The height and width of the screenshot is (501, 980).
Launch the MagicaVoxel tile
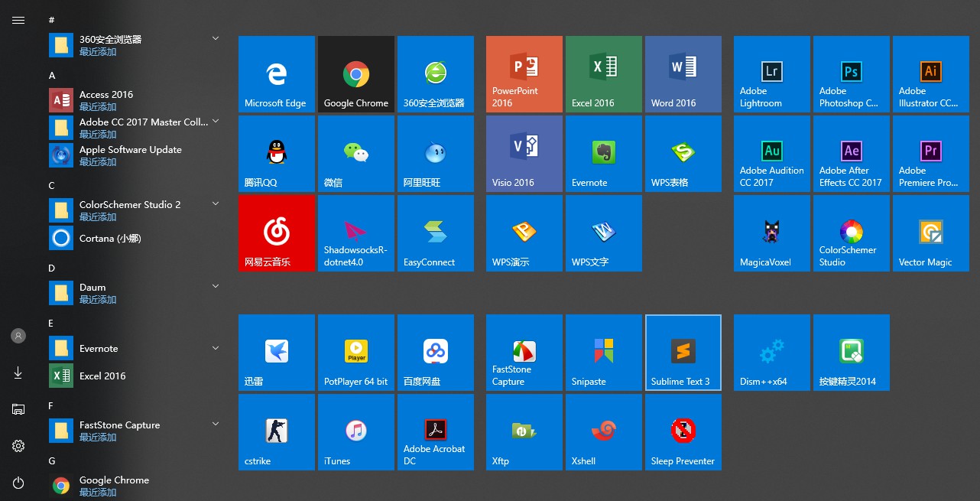(x=771, y=233)
